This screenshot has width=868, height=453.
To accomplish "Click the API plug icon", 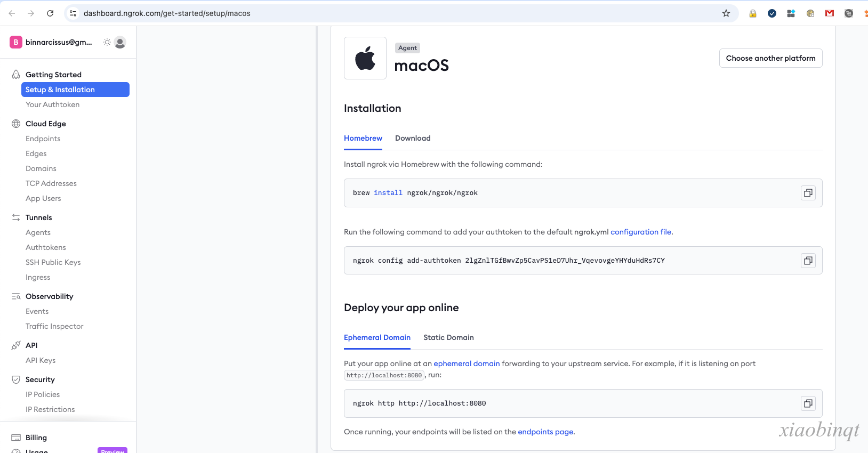I will tap(16, 345).
